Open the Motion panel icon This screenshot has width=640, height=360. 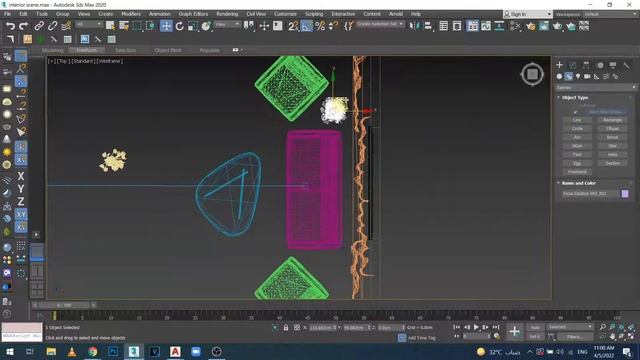[x=600, y=65]
